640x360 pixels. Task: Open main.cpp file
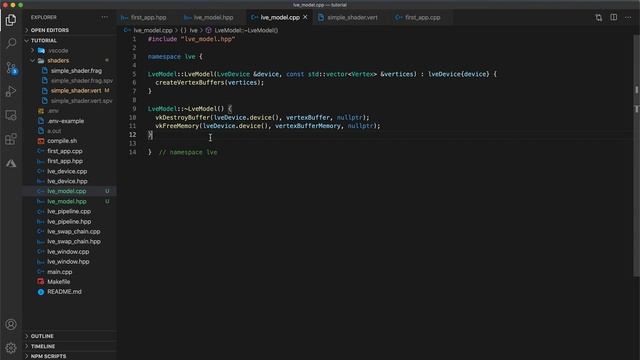[x=60, y=271]
